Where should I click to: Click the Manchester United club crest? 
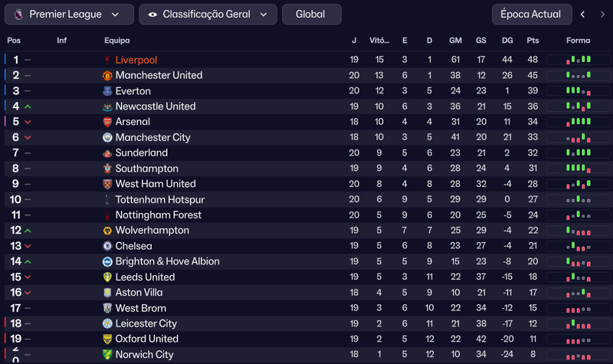click(x=107, y=75)
